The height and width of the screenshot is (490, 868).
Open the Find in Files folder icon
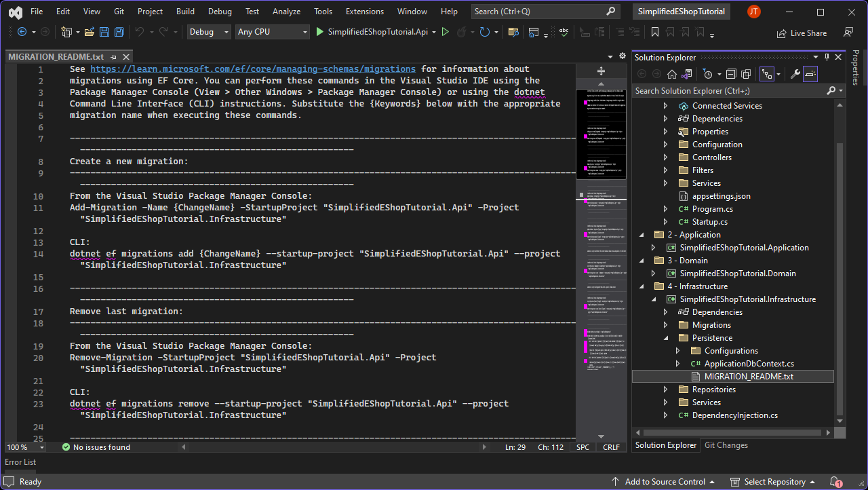(x=513, y=32)
